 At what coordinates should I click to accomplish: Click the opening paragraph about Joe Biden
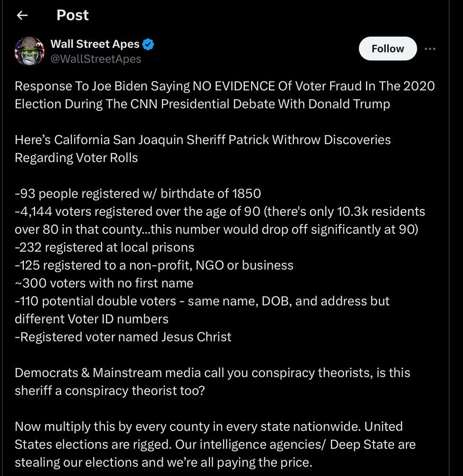(x=225, y=95)
